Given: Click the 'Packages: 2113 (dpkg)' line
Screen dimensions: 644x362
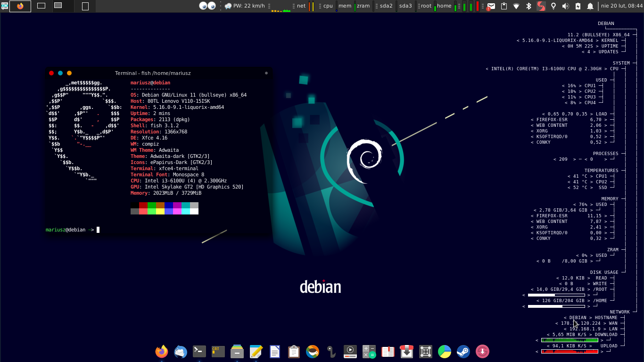Looking at the screenshot, I should (x=160, y=120).
